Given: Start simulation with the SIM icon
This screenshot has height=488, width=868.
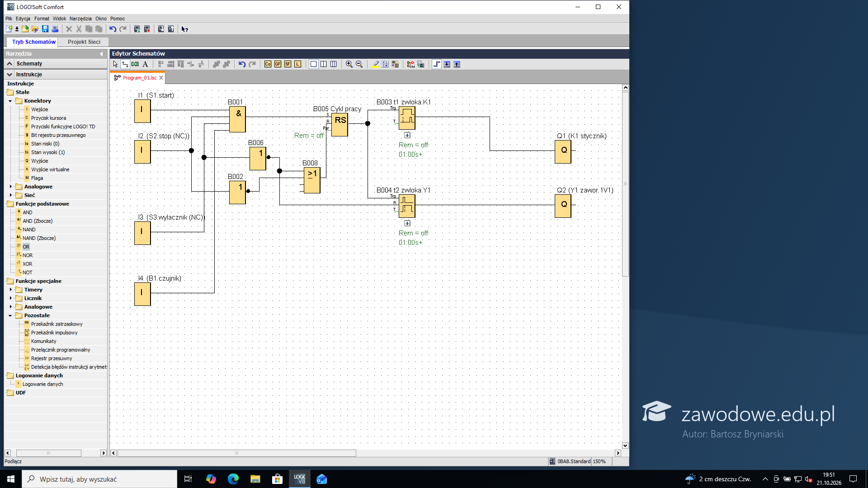Looking at the screenshot, I should point(410,64).
